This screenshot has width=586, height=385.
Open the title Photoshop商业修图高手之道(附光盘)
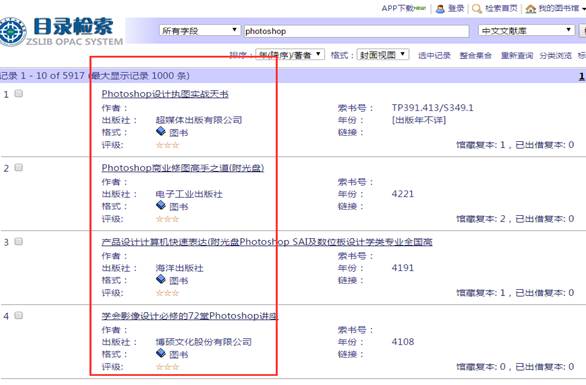coord(183,168)
